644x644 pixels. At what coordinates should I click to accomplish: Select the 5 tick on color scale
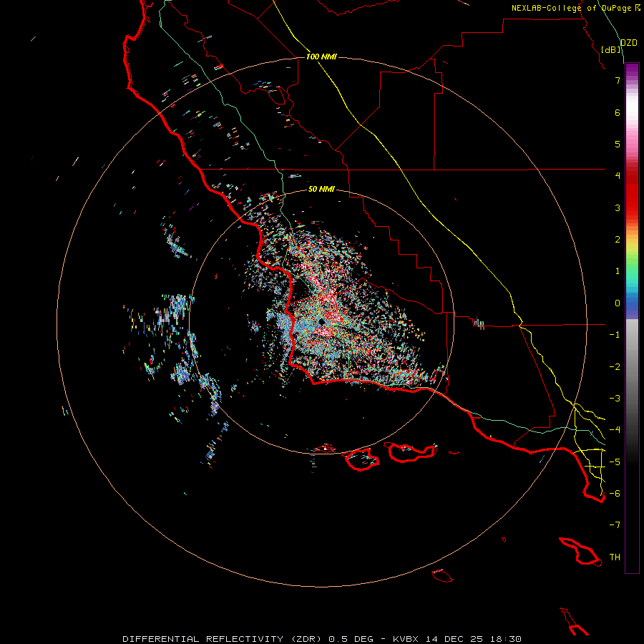pyautogui.click(x=618, y=144)
